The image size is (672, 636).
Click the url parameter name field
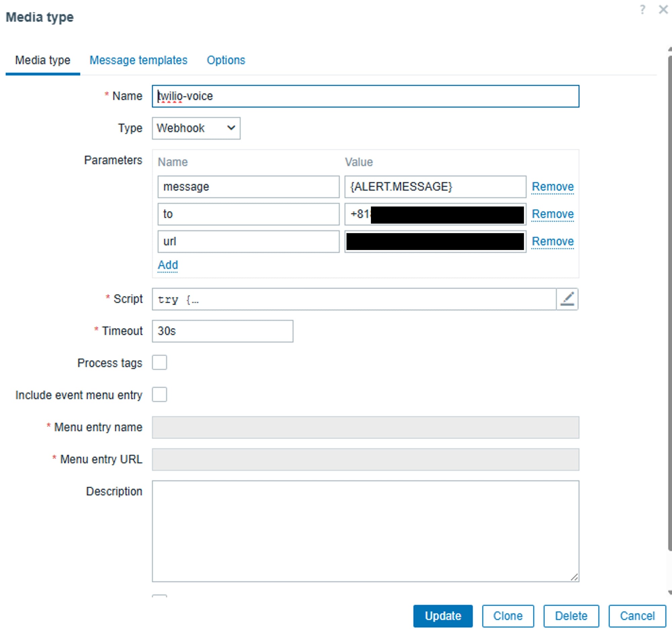(x=249, y=242)
